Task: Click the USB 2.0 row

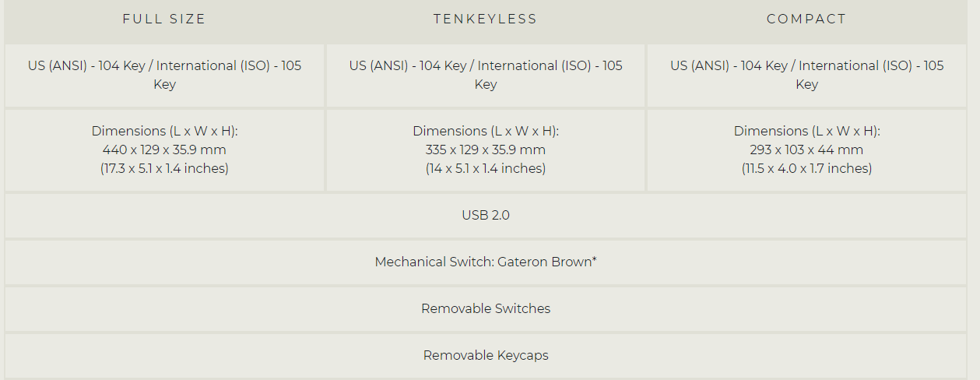Action: pyautogui.click(x=485, y=215)
